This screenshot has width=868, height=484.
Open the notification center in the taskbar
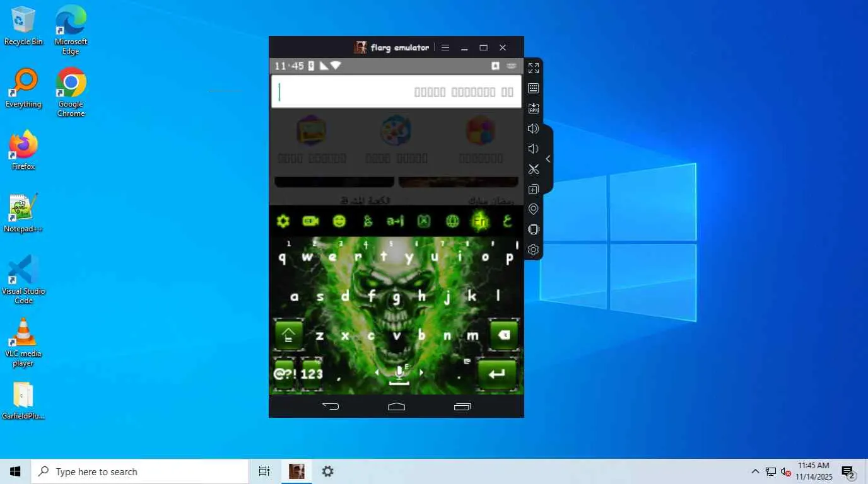pos(848,471)
